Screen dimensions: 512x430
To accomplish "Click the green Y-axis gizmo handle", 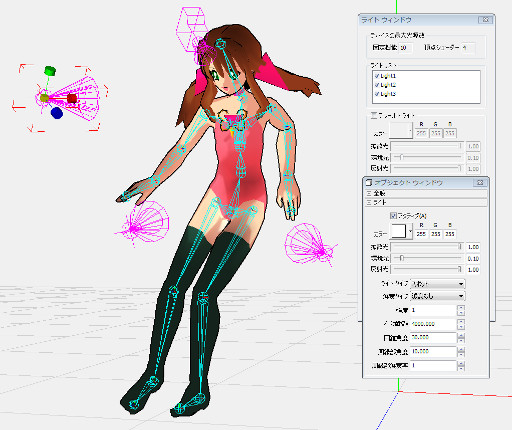I will 50,71.
